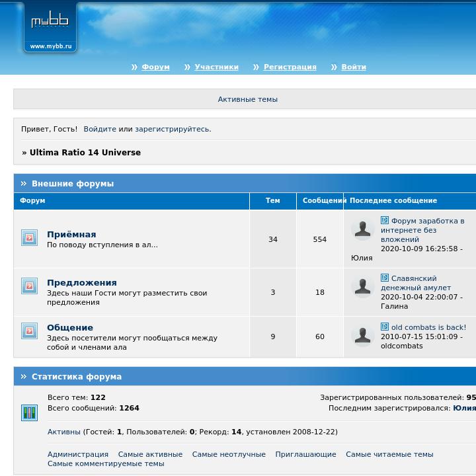Viewport: 476px width, 476px height.
Task: Open the Участники navigation link
Action: (x=216, y=67)
